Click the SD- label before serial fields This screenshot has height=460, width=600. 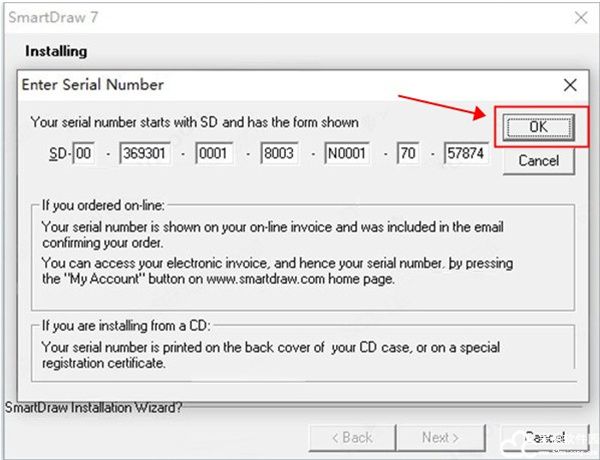click(60, 153)
